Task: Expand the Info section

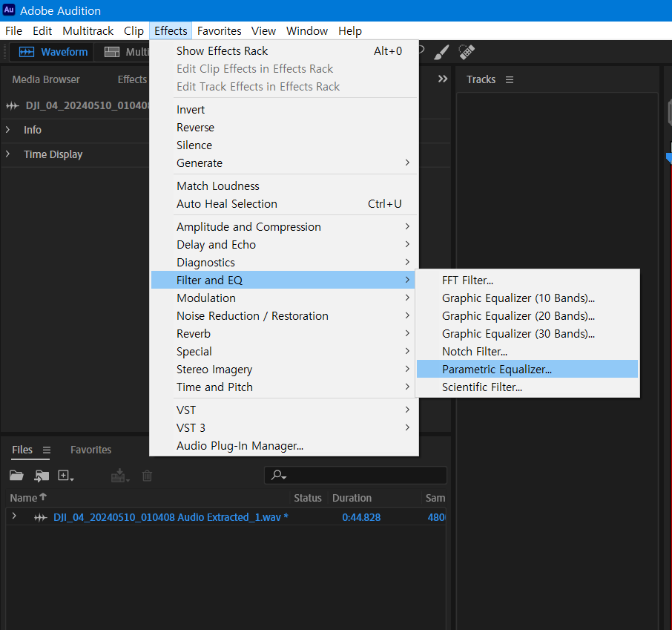Action: tap(7, 129)
